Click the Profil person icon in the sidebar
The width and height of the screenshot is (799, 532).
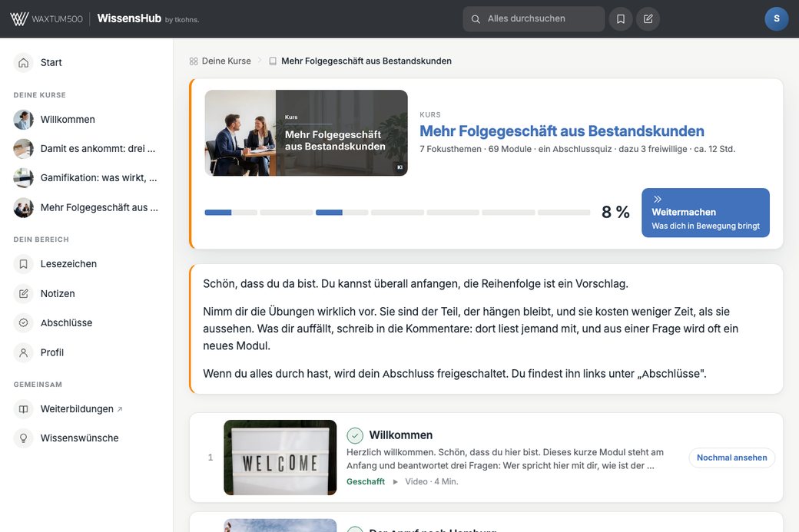tap(24, 352)
